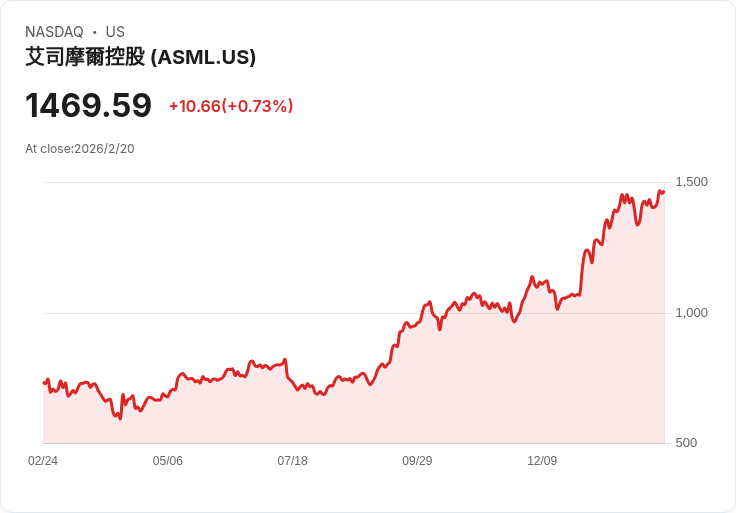736x513 pixels.
Task: Click the +10.66(+0.73%) price change
Action: pyautogui.click(x=231, y=106)
